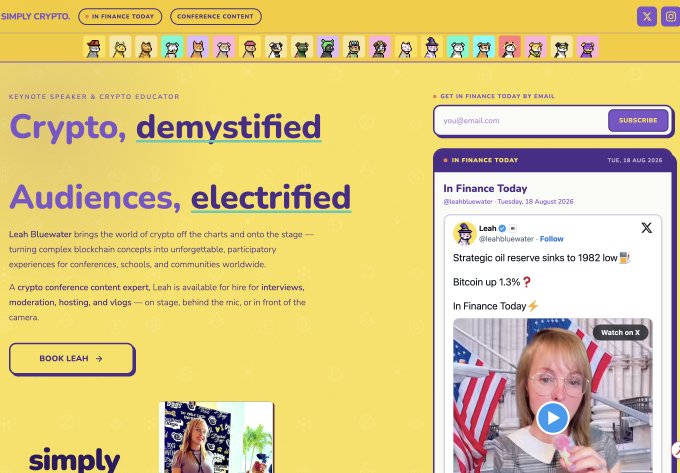The width and height of the screenshot is (680, 473).
Task: Click the 'Get In Finance Today by email' label
Action: [497, 96]
